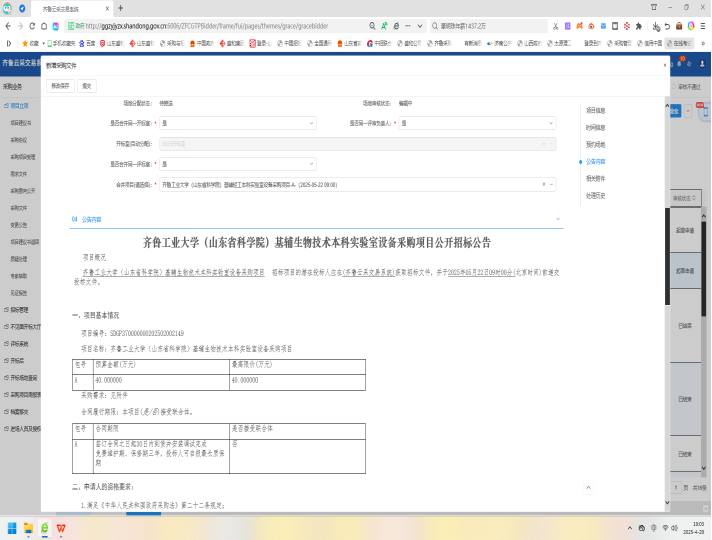Click the back-to-top arrow button

588,487
